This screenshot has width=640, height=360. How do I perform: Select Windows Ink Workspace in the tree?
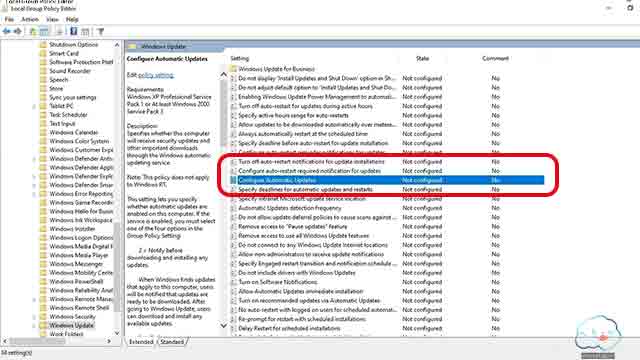point(80,220)
